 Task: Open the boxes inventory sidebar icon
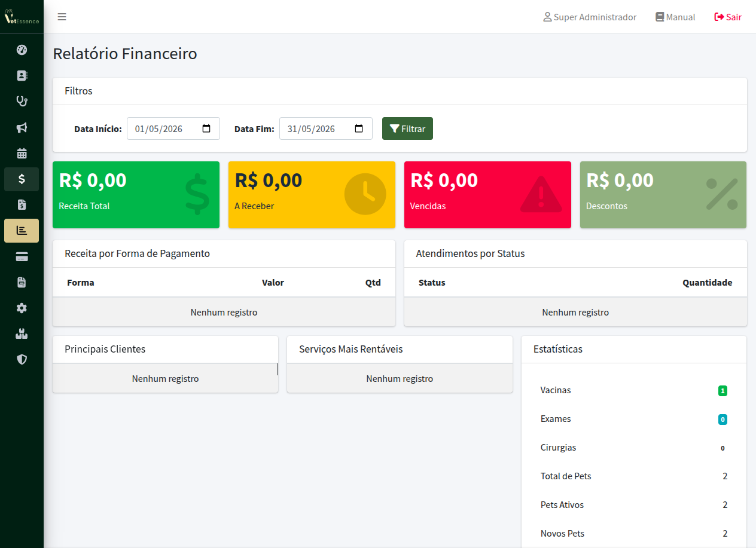(x=22, y=333)
